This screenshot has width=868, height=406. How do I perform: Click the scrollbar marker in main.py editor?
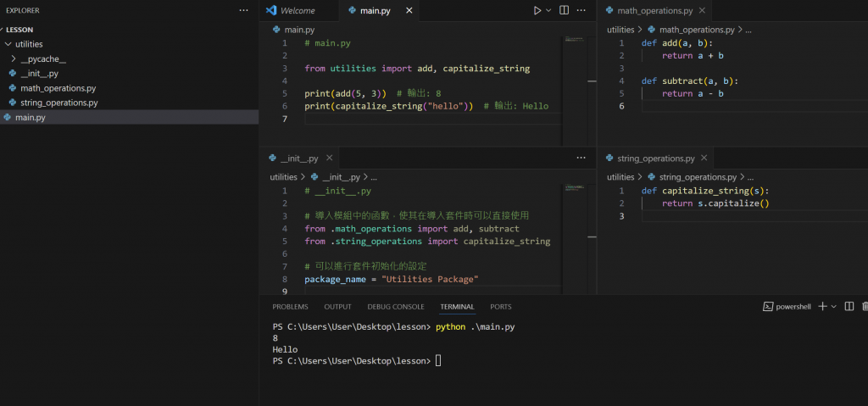(592, 81)
